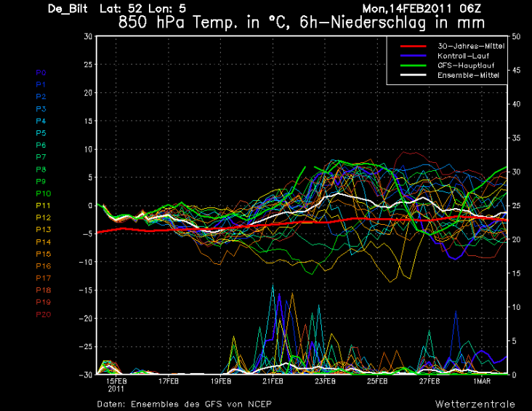Click the Kontroll-Lauf legend entry
The image size is (532, 411).
[463, 56]
